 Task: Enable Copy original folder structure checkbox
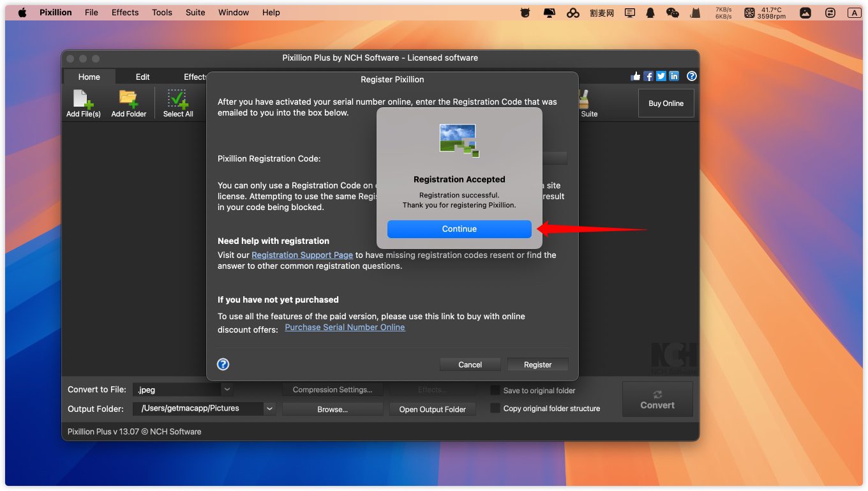click(x=495, y=408)
